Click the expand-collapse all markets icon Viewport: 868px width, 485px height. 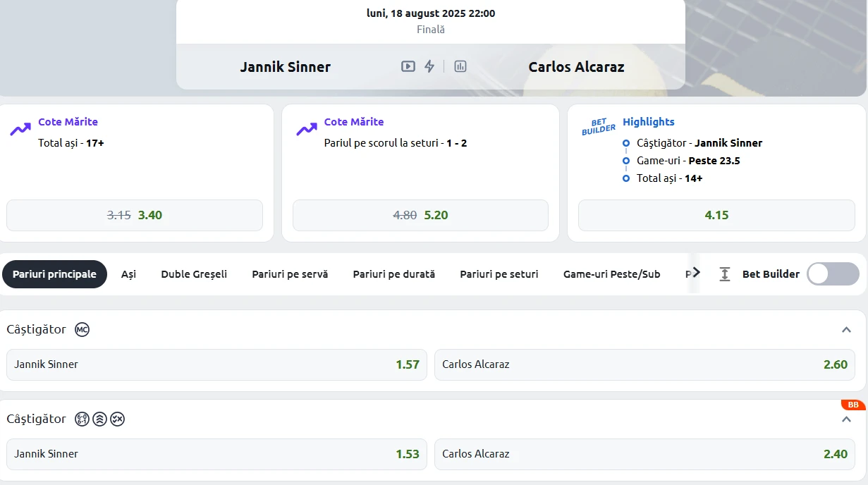(x=725, y=274)
